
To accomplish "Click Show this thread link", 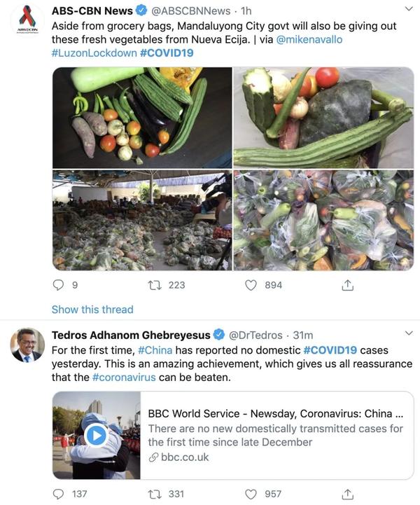I will [x=92, y=310].
